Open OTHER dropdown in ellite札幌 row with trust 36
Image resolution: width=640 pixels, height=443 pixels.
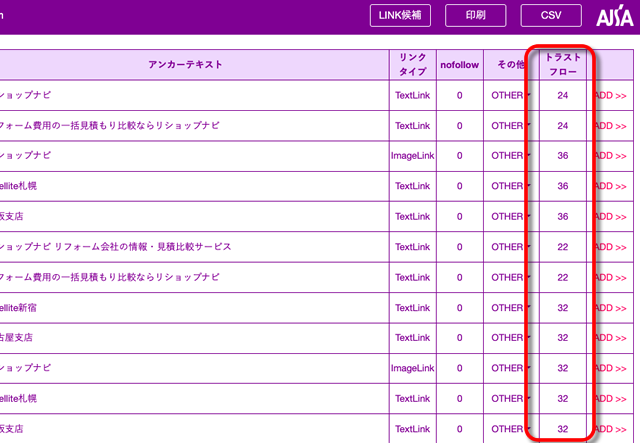click(511, 186)
